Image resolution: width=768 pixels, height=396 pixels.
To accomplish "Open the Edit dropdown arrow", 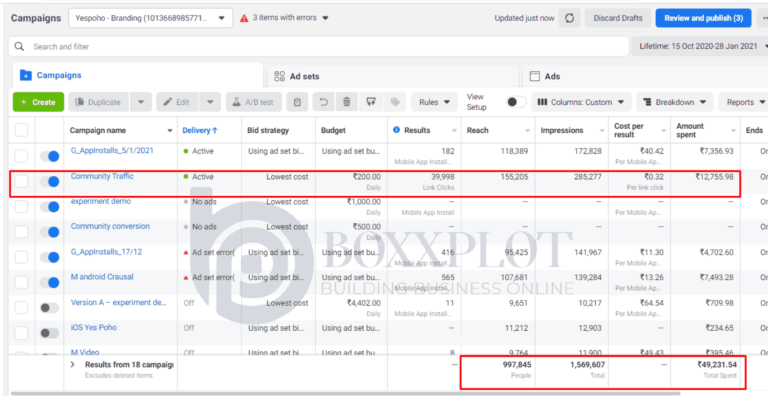I will click(x=210, y=102).
